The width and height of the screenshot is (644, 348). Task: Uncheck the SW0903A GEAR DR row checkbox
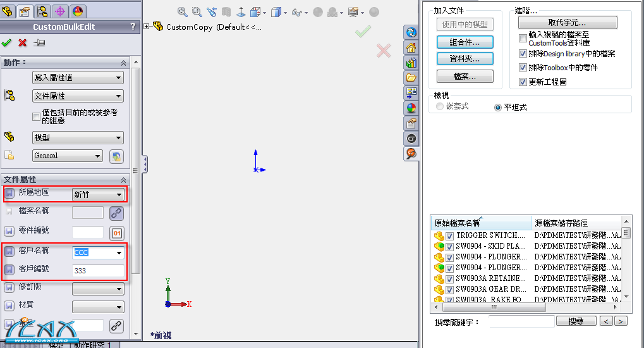[x=450, y=289]
